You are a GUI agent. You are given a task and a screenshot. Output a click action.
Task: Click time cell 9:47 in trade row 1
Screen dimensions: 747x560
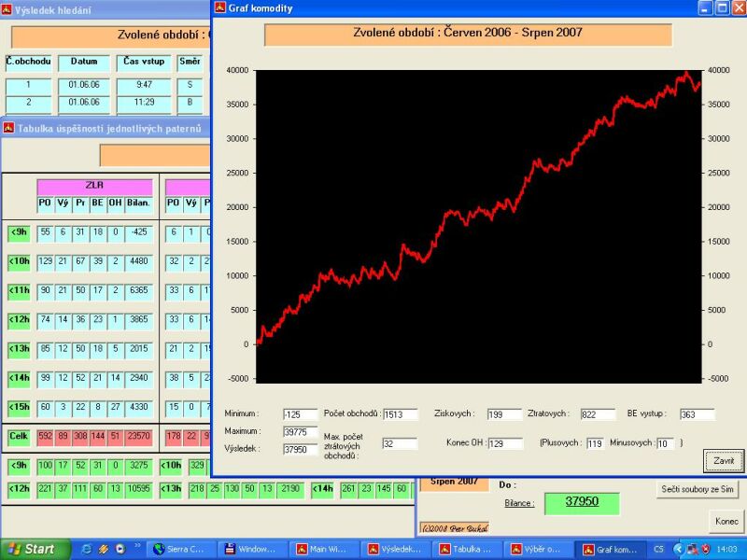(x=144, y=86)
